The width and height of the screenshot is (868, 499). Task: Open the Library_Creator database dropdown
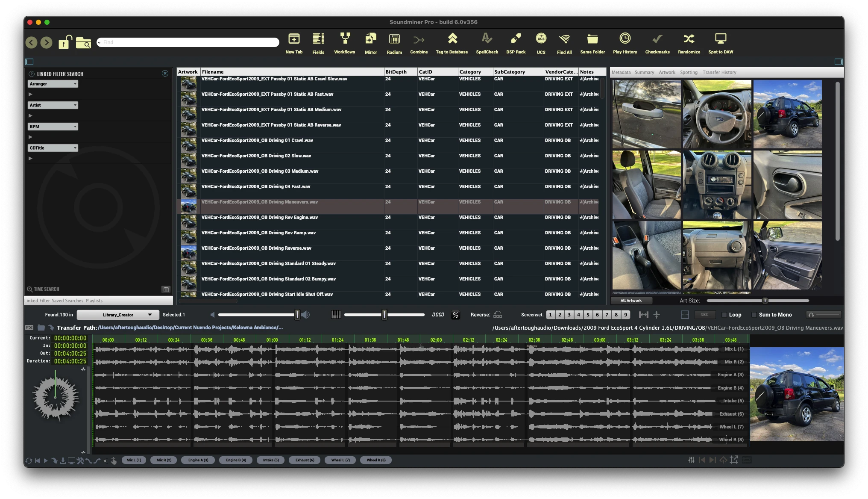tap(118, 315)
